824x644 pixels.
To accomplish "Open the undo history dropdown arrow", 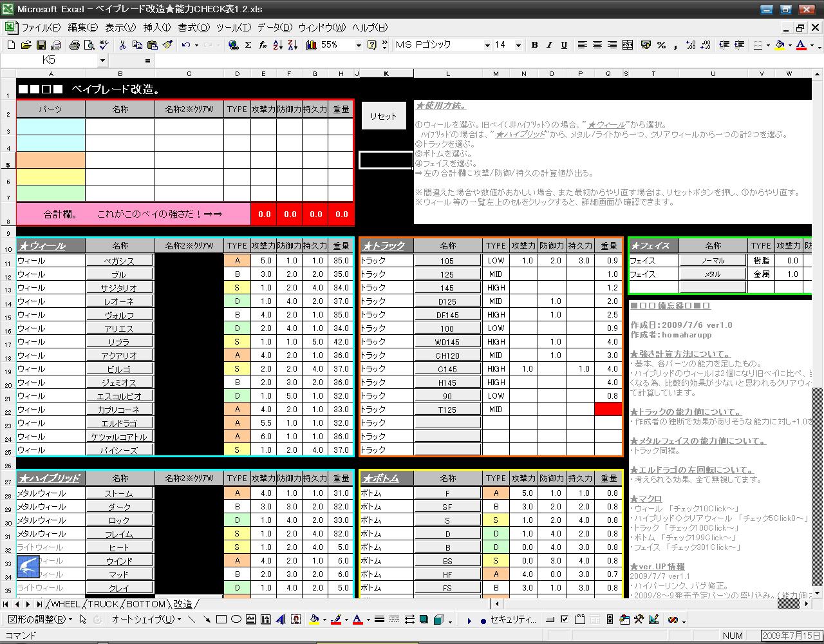I will pos(196,45).
